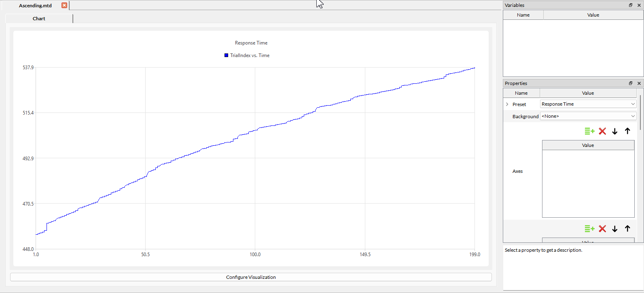Open the Background dropdown
644x293 pixels.
(588, 116)
